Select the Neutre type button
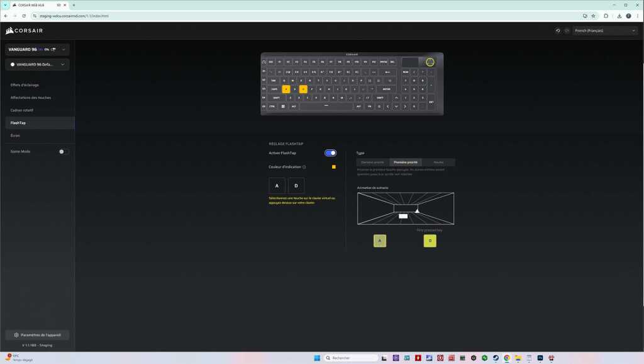Screen dimensions: 644x364 [438, 162]
